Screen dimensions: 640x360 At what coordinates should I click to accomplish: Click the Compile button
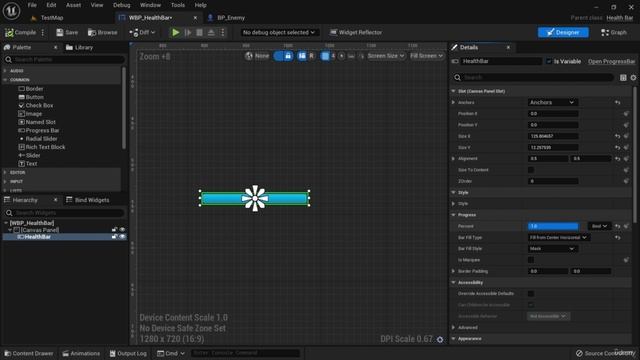(20, 32)
